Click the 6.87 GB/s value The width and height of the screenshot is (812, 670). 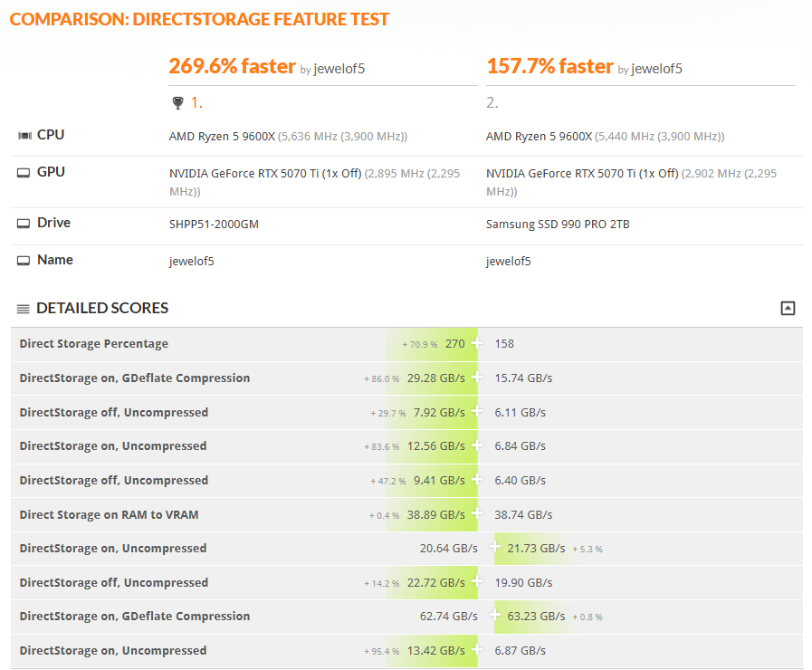[520, 651]
